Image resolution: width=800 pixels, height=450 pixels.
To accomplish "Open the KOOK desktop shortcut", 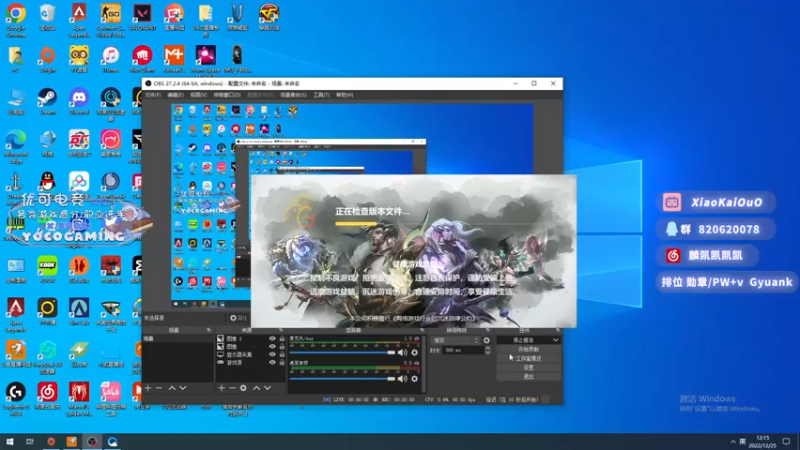I will pyautogui.click(x=47, y=270).
